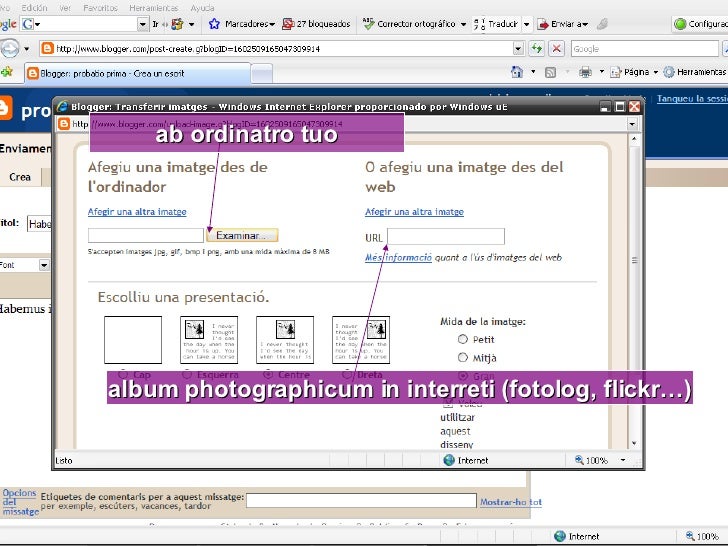Click the zoom magnifier in popup status bar
Viewport: 728px width, 546px height.
(x=579, y=460)
